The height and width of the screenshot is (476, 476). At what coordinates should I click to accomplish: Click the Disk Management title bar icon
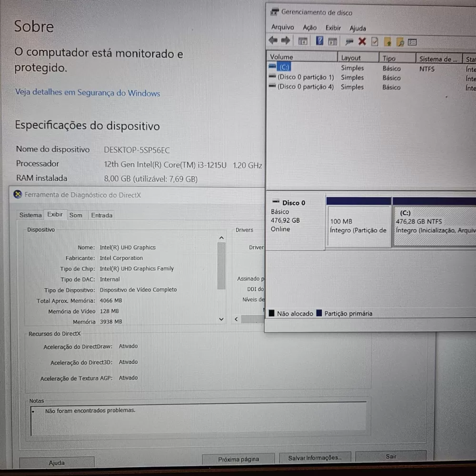tap(275, 12)
